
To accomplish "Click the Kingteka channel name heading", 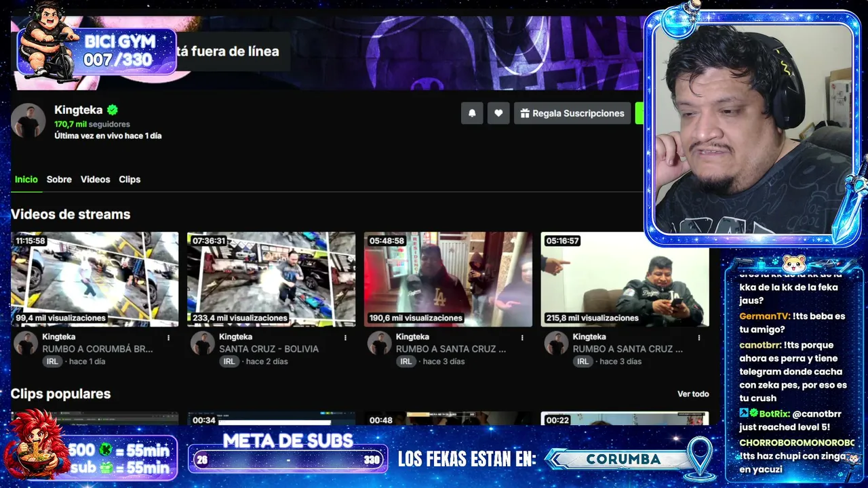I will pyautogui.click(x=78, y=110).
